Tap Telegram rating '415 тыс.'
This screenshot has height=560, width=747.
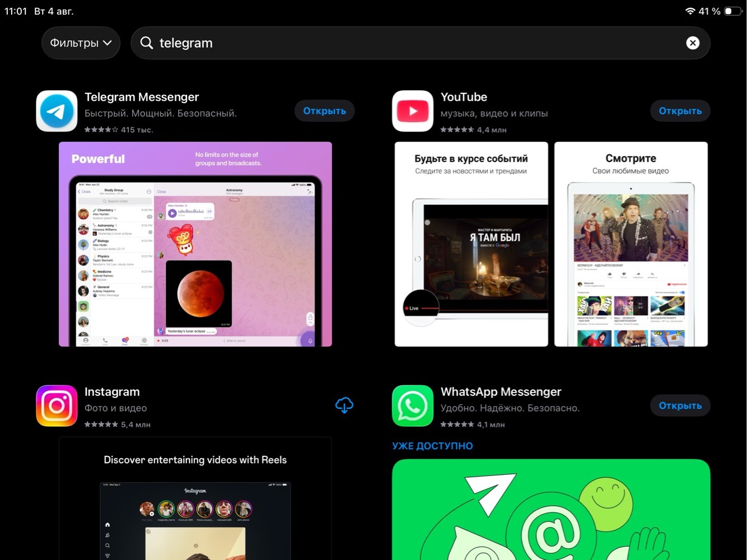click(x=119, y=130)
